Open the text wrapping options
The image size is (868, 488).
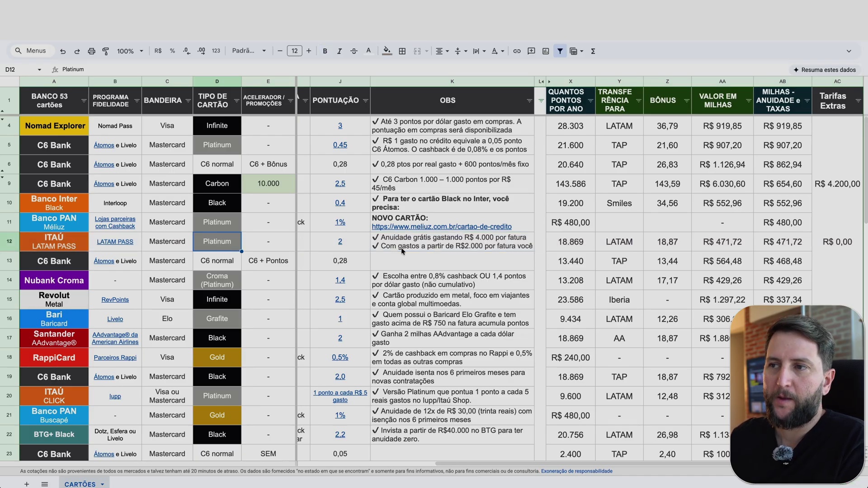click(479, 51)
